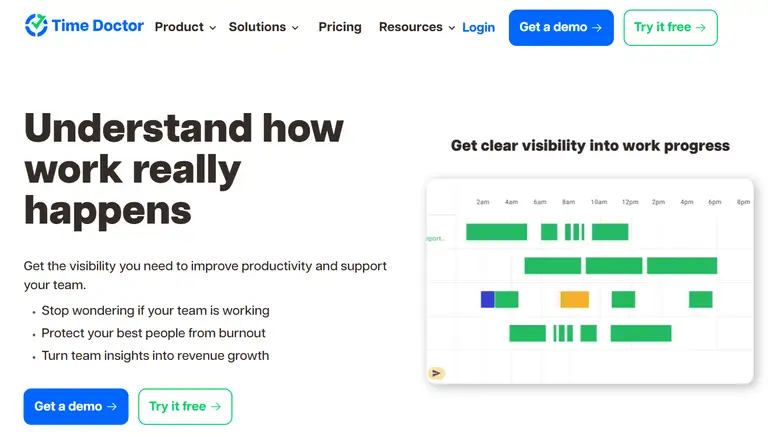
Task: Click the Understand how work really happens headline
Action: coord(184,169)
